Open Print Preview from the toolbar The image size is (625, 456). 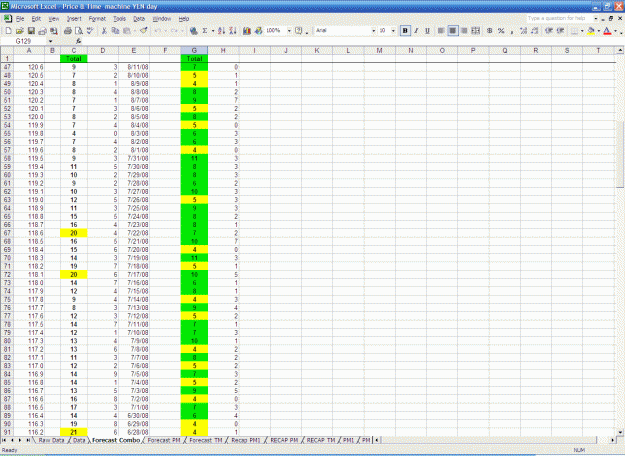[79, 31]
